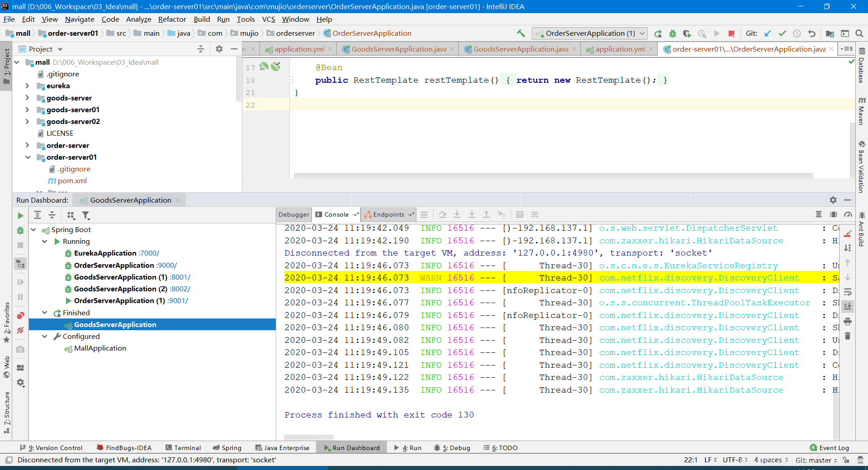Click the editor horizontal scrollbar

pos(553,176)
